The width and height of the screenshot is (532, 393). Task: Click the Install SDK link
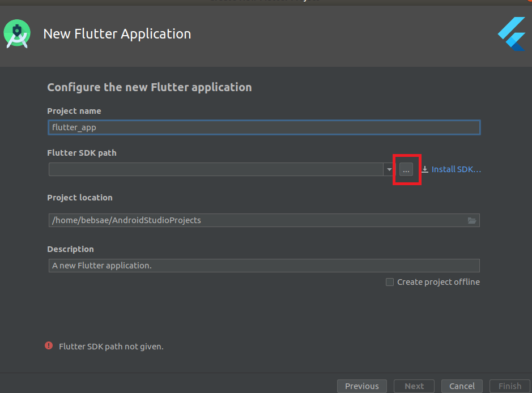click(x=456, y=169)
